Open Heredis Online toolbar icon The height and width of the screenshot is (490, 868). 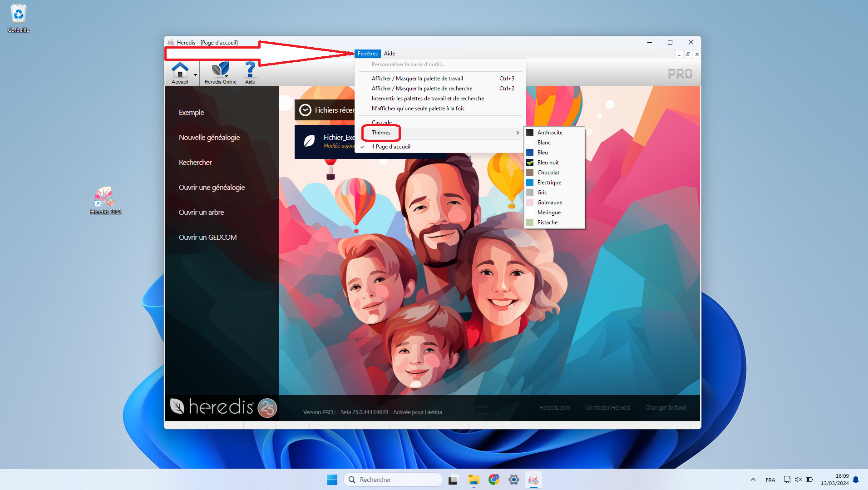[x=220, y=70]
